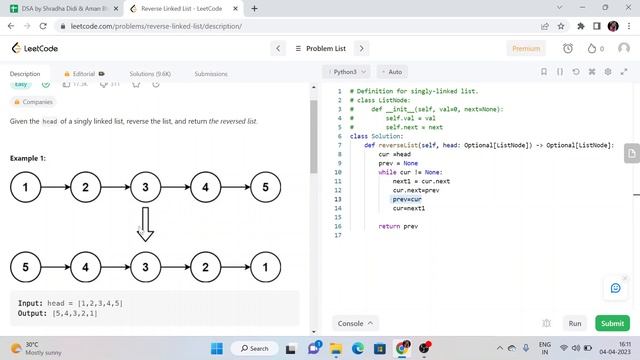Click the description pane scrollbar thumb
Image resolution: width=640 pixels, height=360 pixels.
click(313, 137)
